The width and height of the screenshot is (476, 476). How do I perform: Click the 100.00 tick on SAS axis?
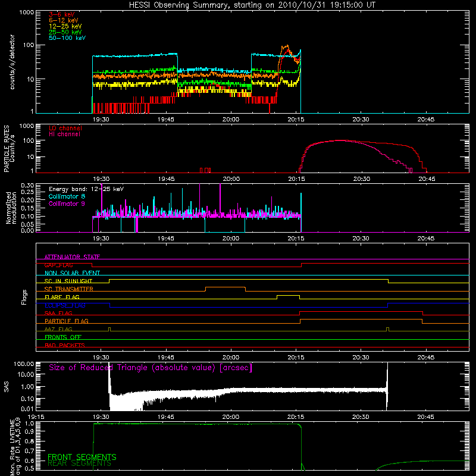(x=24, y=364)
